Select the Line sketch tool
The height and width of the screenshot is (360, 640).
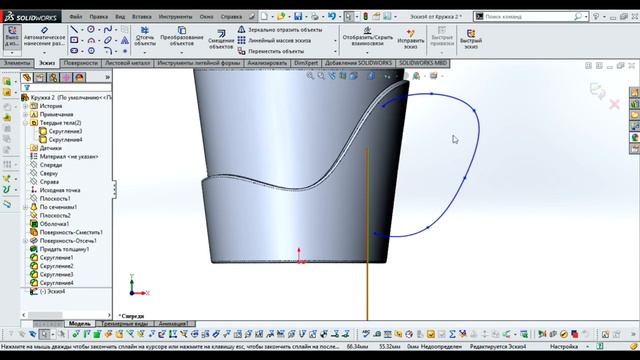pos(74,29)
